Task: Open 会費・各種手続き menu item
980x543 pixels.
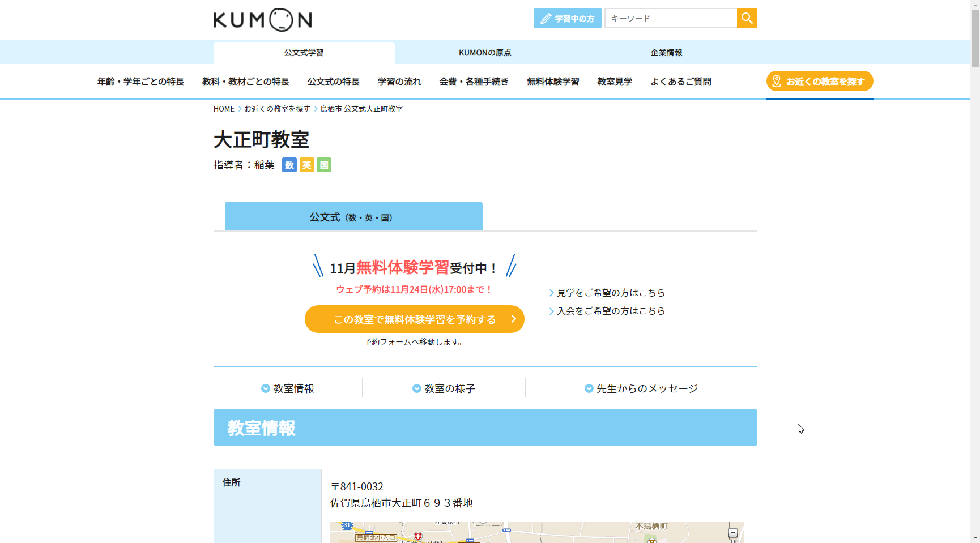Action: 474,82
